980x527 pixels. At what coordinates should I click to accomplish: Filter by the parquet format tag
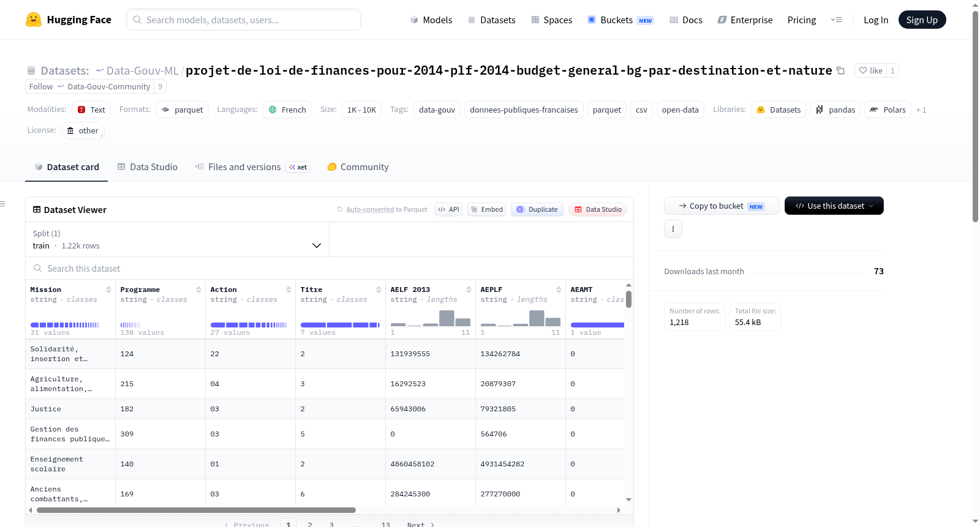(x=183, y=110)
